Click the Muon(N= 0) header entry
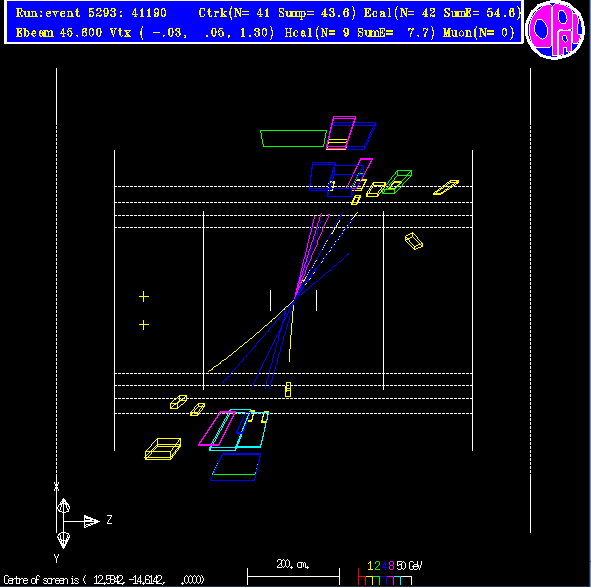Image resolution: width=591 pixels, height=587 pixels. point(479,33)
